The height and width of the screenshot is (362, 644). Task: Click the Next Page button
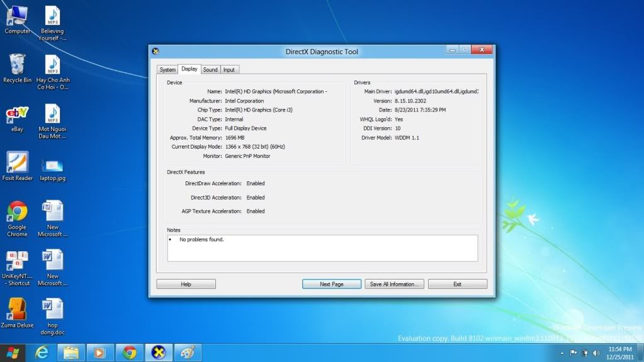(x=332, y=284)
